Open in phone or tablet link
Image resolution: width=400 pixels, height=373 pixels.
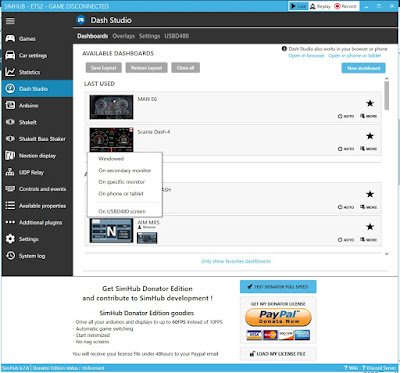tap(354, 56)
